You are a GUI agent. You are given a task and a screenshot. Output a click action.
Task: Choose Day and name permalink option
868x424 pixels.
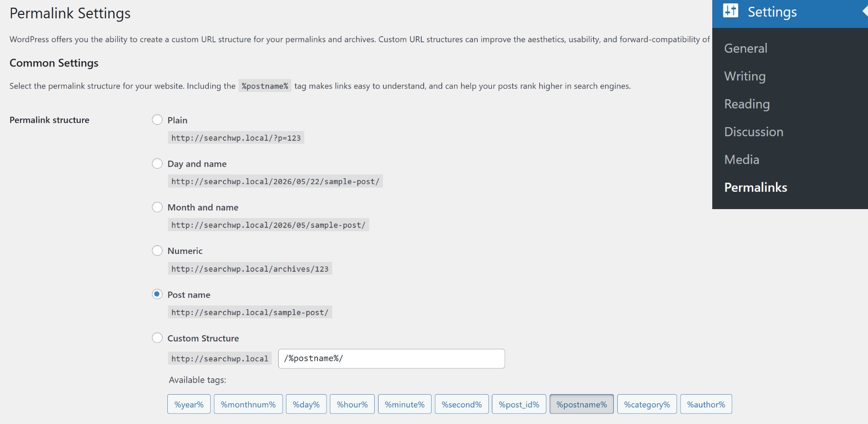tap(157, 163)
